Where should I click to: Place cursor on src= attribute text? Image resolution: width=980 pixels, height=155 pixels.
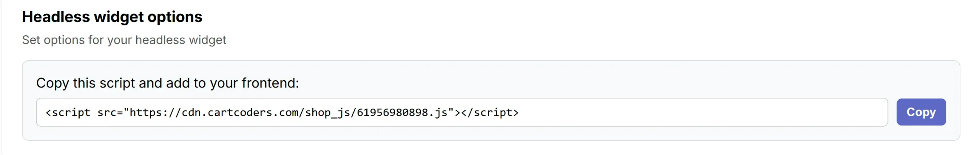pos(110,112)
